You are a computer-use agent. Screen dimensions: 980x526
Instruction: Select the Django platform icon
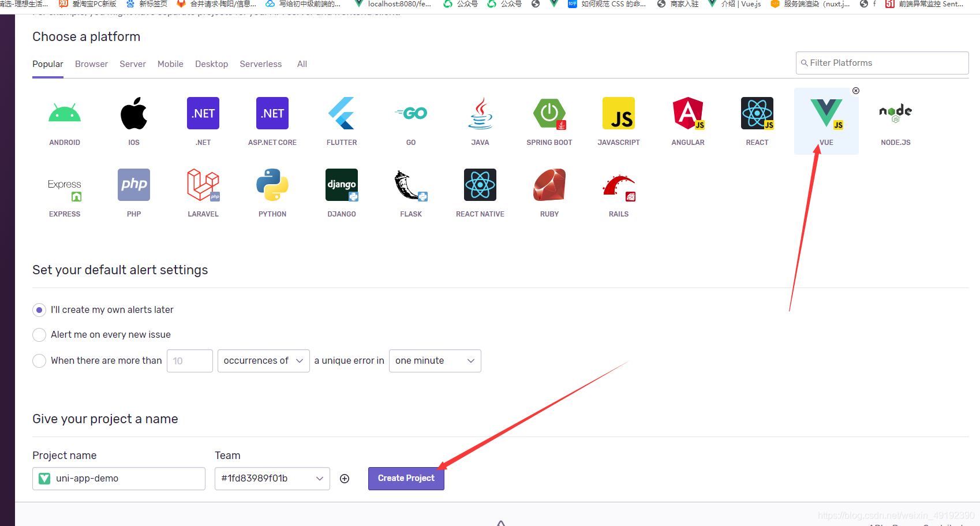[x=342, y=185]
